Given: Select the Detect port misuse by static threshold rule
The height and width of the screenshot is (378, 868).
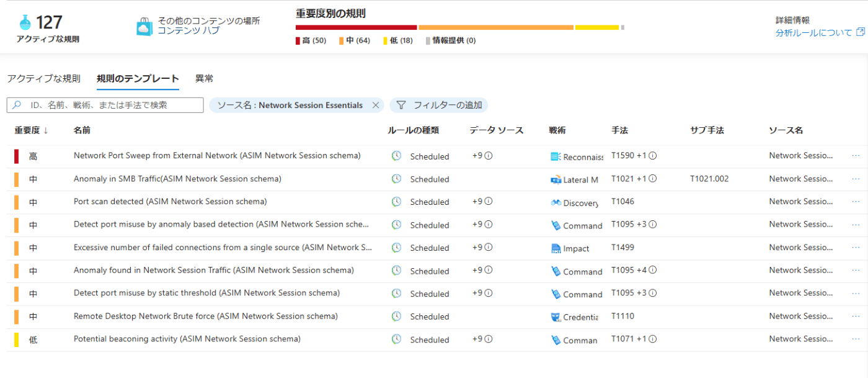Looking at the screenshot, I should coord(206,294).
